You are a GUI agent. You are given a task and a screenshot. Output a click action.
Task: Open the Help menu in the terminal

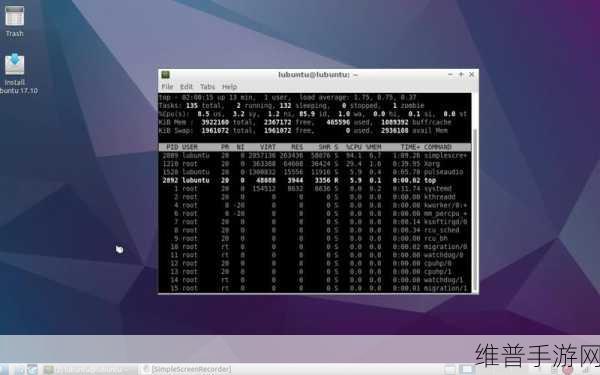(x=230, y=87)
